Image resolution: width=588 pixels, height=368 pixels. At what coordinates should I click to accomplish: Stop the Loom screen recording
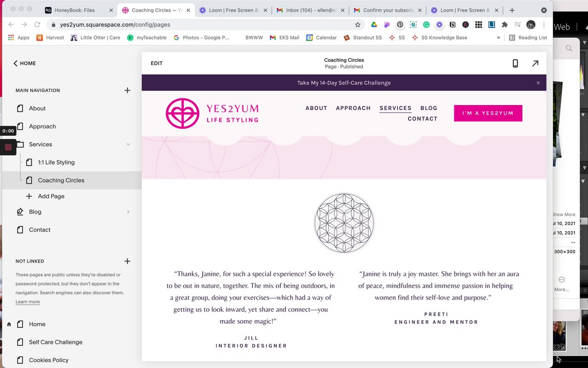[x=8, y=147]
